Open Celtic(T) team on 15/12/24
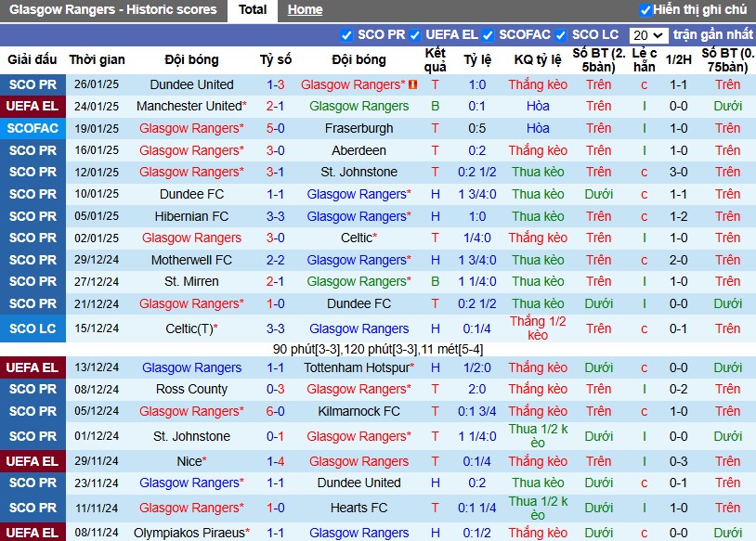756x541 pixels. click(191, 328)
